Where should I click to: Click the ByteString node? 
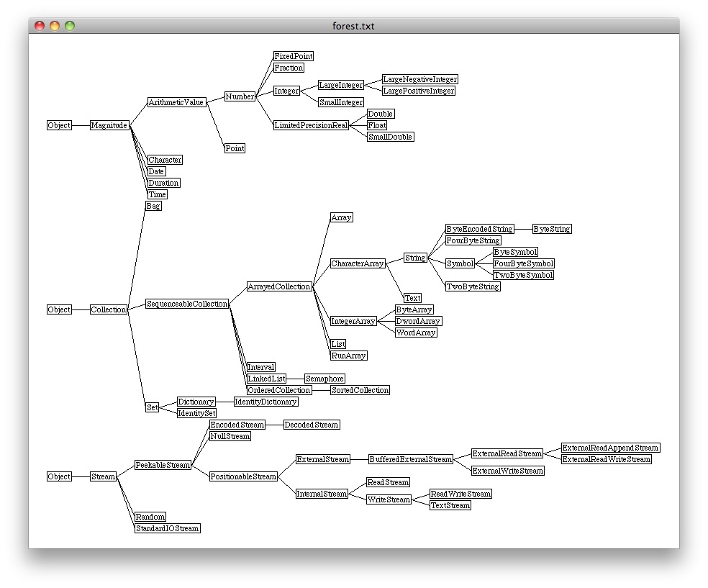552,229
